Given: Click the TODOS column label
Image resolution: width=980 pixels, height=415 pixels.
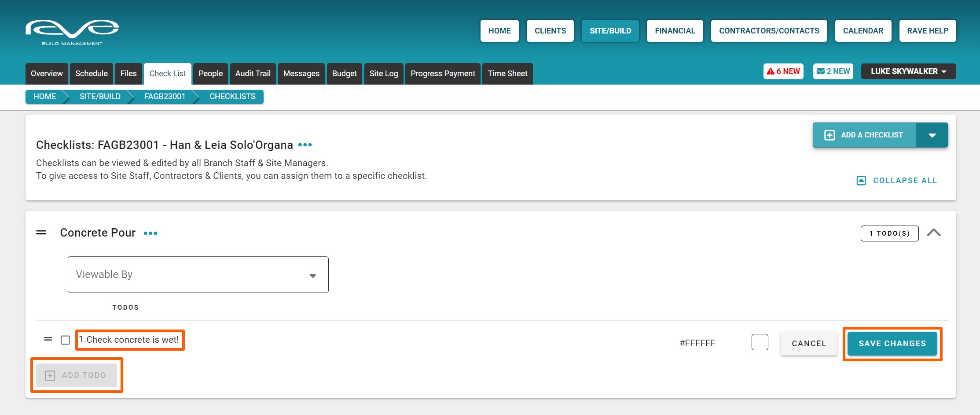Looking at the screenshot, I should (125, 308).
